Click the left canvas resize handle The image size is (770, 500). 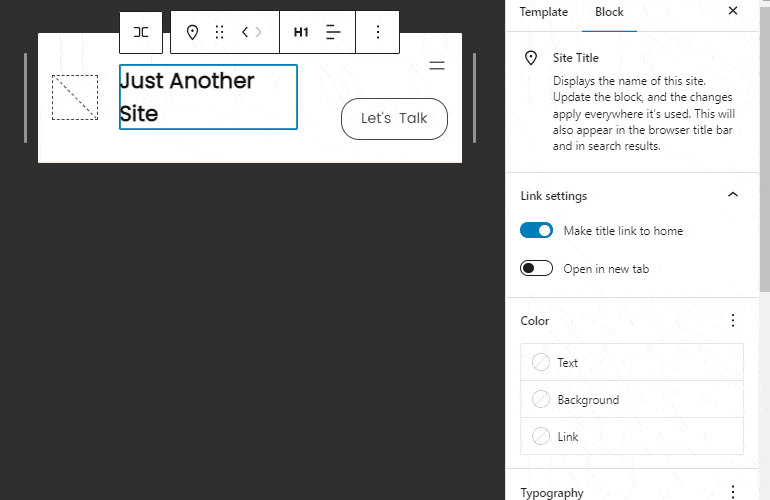coord(26,98)
